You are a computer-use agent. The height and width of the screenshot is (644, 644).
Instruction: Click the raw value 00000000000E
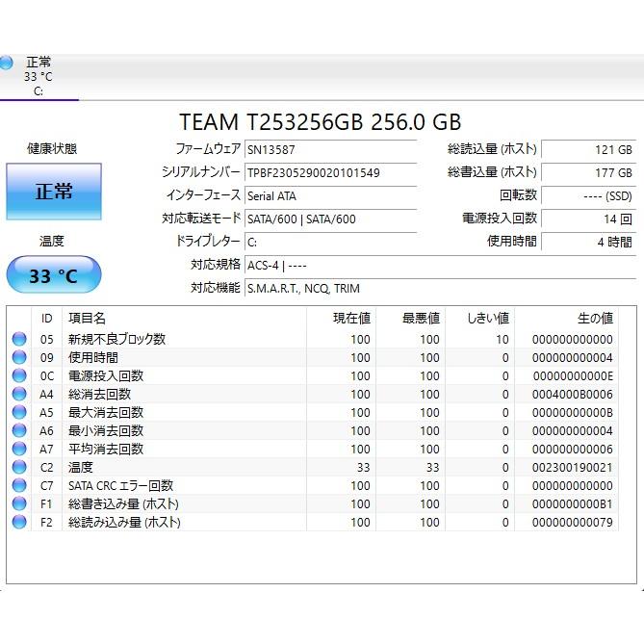573,375
